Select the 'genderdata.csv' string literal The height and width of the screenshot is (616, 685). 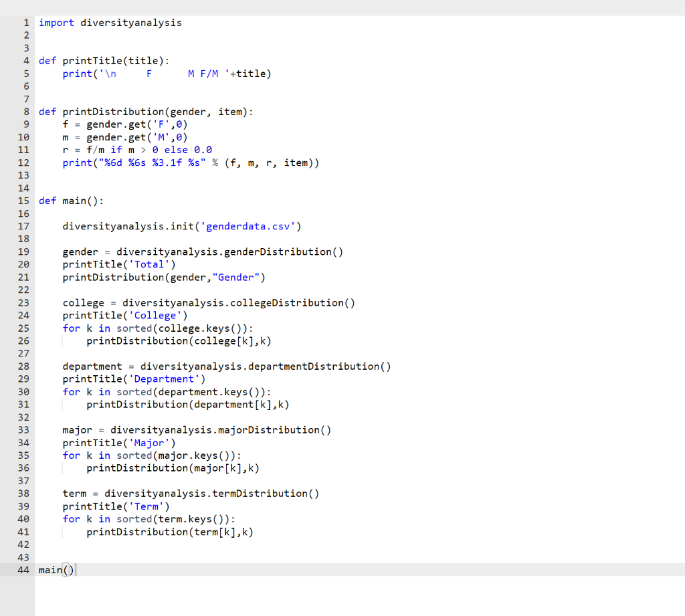click(249, 226)
